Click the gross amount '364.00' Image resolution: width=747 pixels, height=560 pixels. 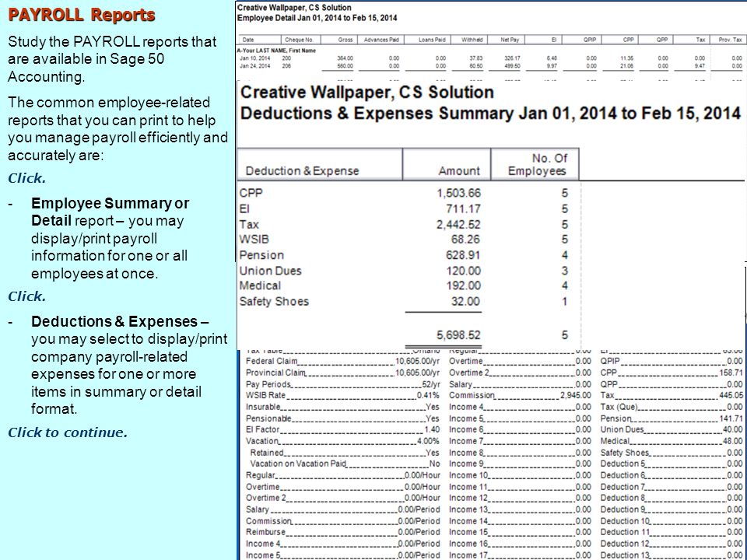[345, 58]
